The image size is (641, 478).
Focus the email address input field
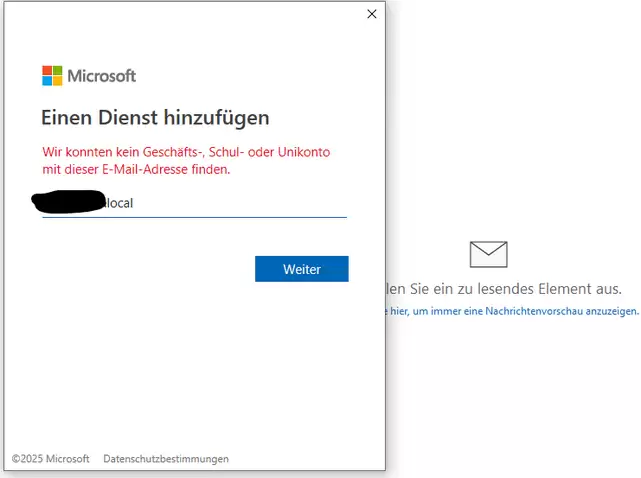(x=195, y=203)
